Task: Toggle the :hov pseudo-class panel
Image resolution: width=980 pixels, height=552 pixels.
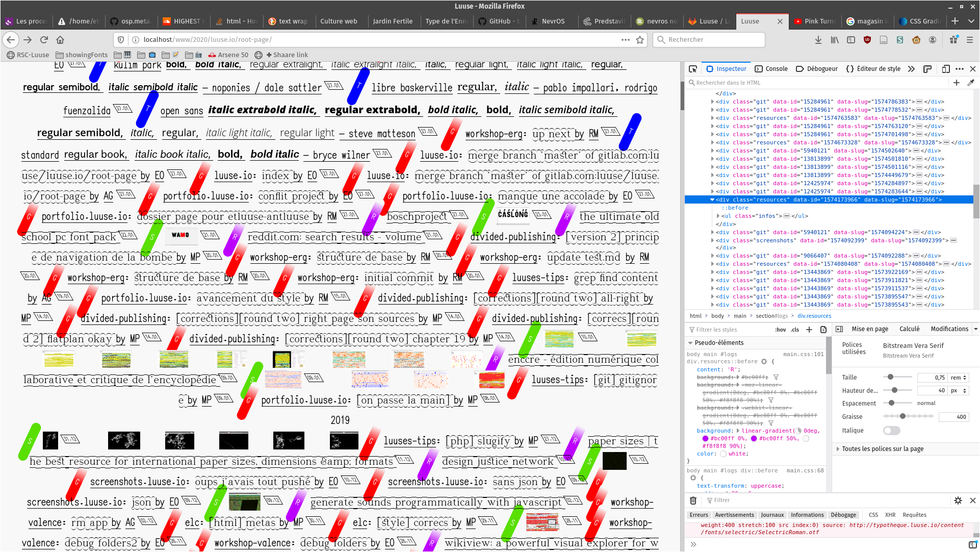Action: (780, 330)
